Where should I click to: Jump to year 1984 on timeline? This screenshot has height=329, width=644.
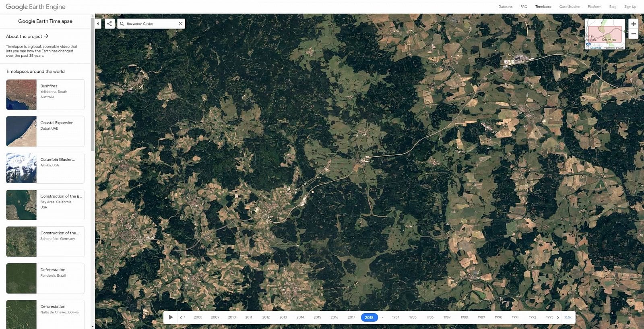tap(396, 317)
